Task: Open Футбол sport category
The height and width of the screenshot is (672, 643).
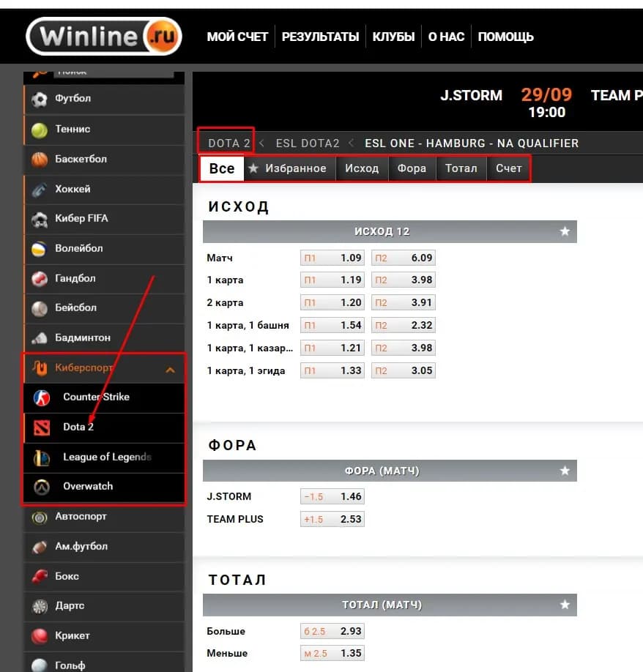Action: [x=104, y=100]
